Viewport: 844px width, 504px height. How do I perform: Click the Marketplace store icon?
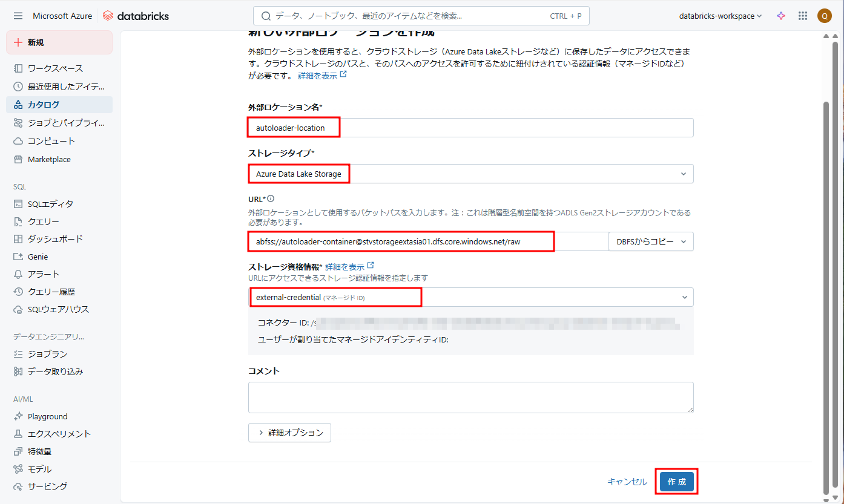18,160
